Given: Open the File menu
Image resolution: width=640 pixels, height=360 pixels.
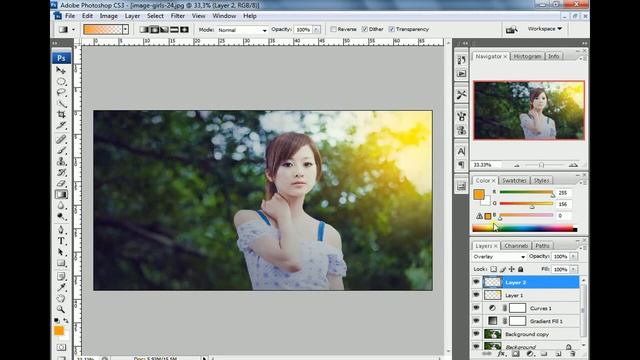Looking at the screenshot, I should pos(70,16).
